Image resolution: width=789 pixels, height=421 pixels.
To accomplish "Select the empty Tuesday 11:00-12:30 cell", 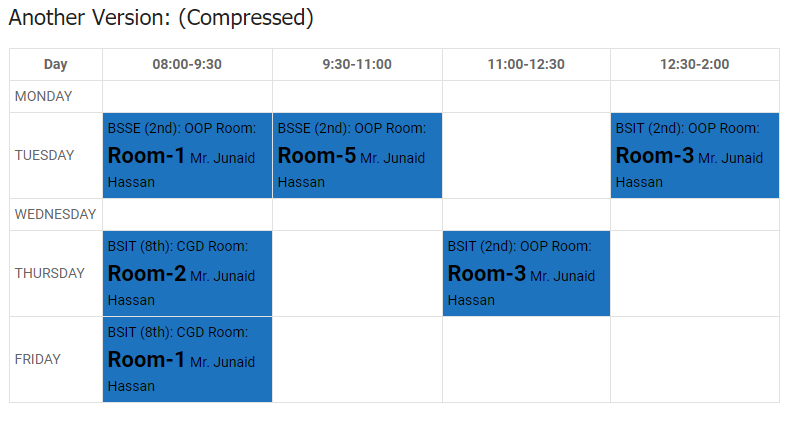I will click(x=526, y=155).
